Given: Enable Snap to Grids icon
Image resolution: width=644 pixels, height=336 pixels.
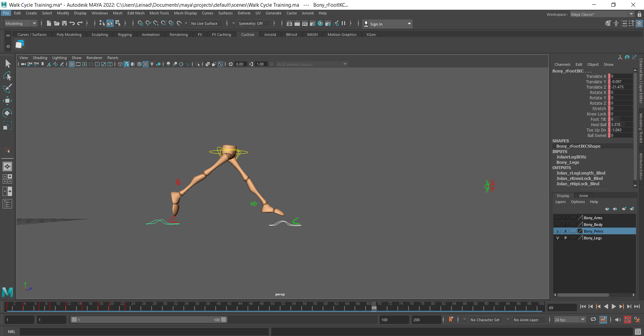Looking at the screenshot, I should point(141,23).
